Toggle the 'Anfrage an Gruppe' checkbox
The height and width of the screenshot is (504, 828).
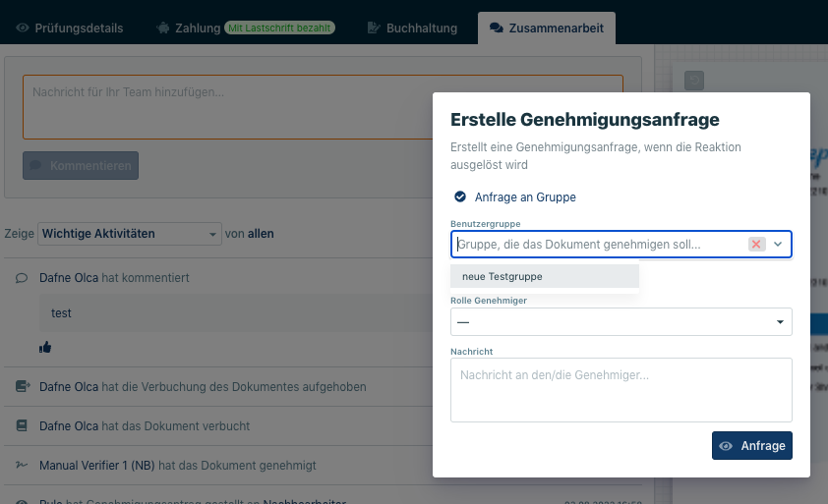pyautogui.click(x=459, y=196)
